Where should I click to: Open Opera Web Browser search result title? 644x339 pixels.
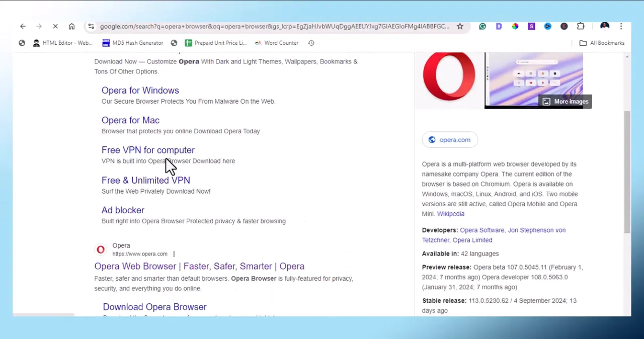(x=199, y=266)
